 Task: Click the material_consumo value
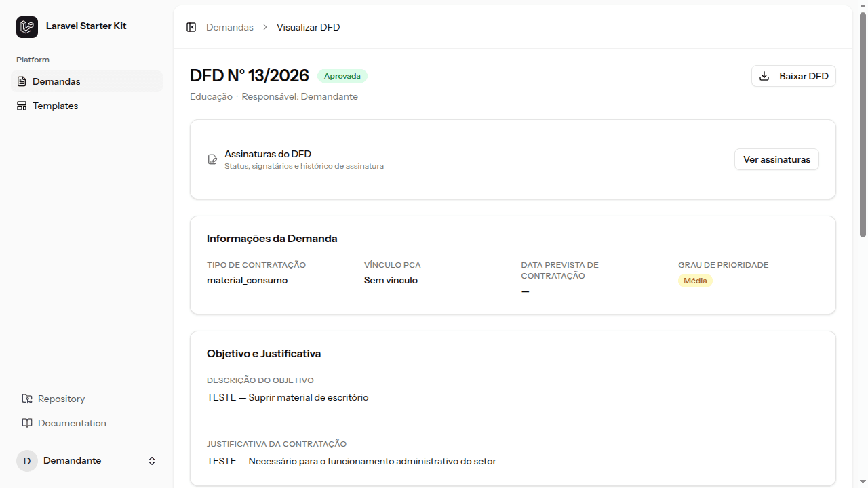248,280
